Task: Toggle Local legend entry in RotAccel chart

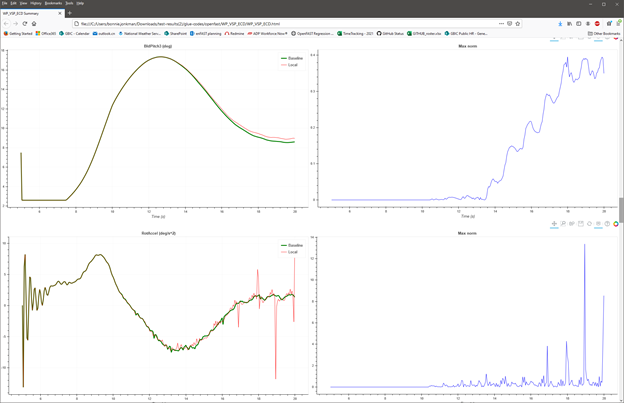Action: click(x=290, y=252)
